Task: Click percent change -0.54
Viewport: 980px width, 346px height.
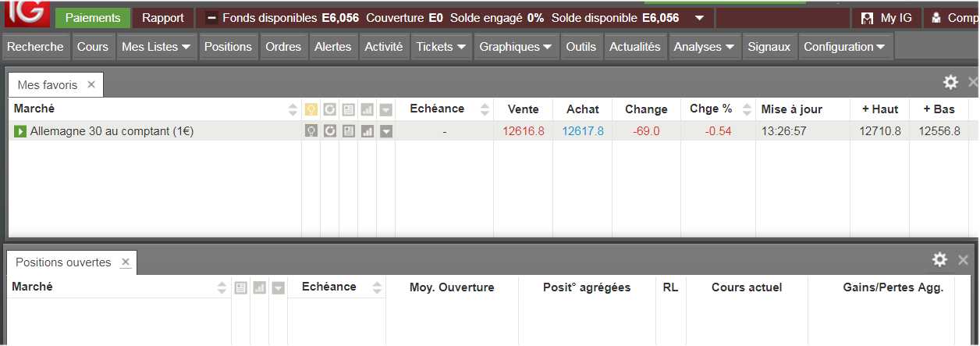Action: tap(718, 131)
